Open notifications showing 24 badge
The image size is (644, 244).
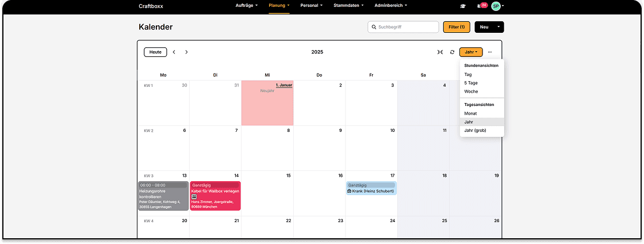point(482,5)
